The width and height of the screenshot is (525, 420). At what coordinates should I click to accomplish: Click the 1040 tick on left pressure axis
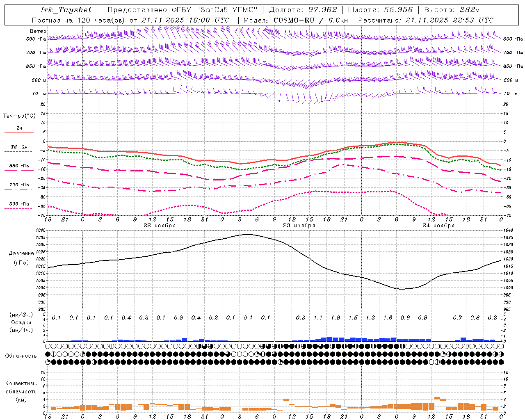pos(41,230)
